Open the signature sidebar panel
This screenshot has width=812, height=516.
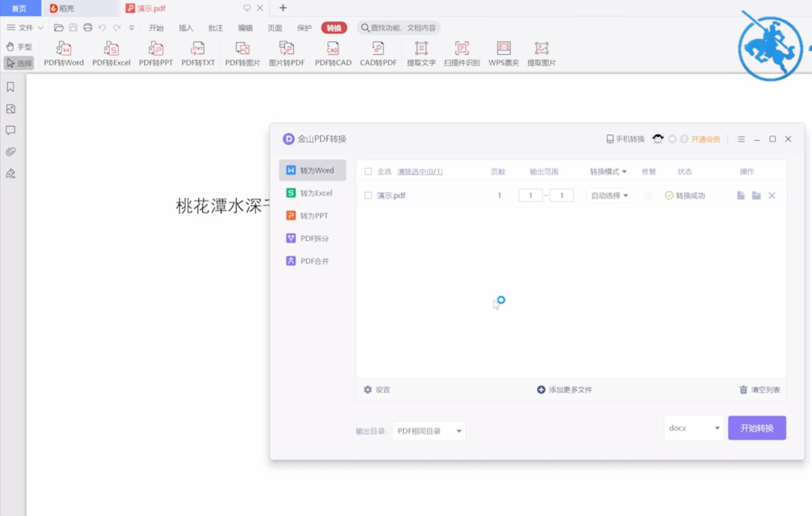pyautogui.click(x=11, y=174)
